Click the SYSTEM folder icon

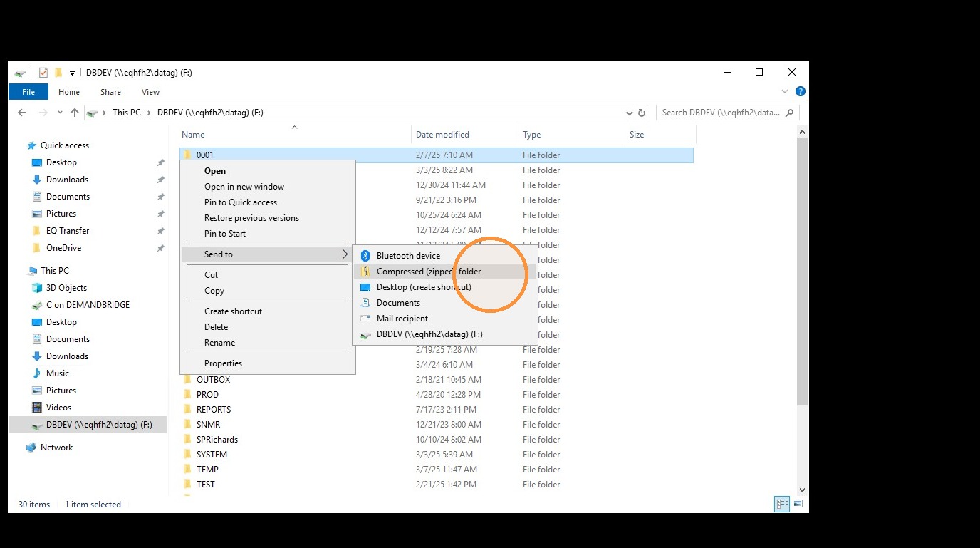[x=188, y=455]
